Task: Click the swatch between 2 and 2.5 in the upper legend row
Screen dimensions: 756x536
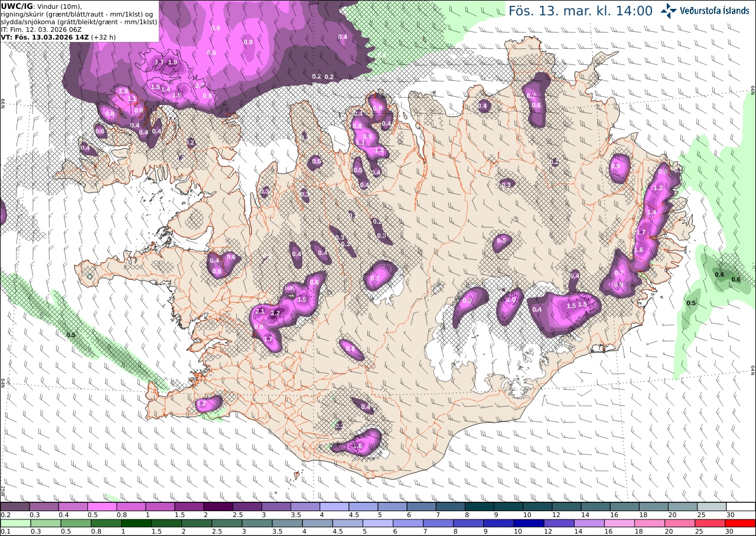Action: tap(218, 506)
